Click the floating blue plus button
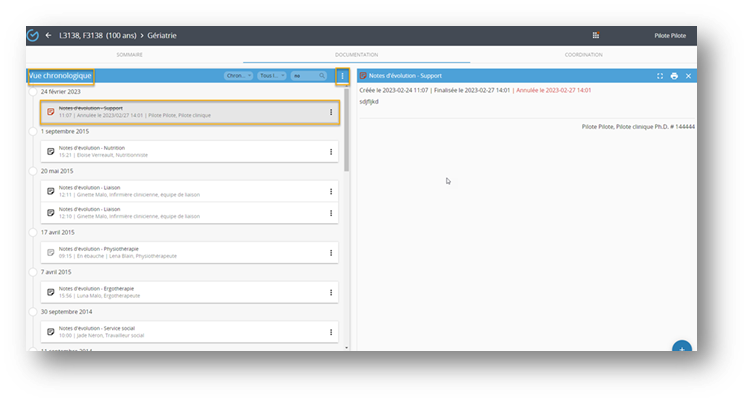This screenshot has width=749, height=403. tap(681, 349)
